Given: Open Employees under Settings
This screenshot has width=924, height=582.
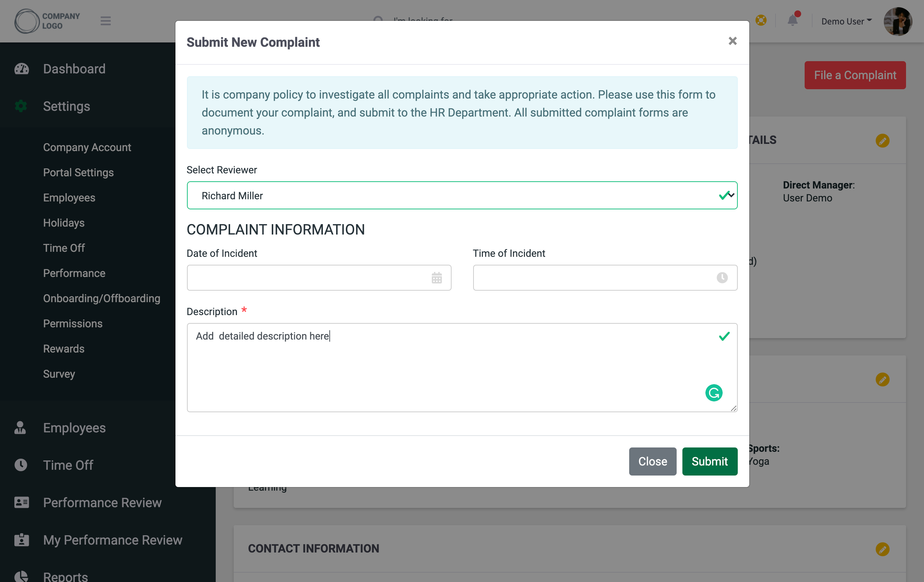Looking at the screenshot, I should point(69,198).
